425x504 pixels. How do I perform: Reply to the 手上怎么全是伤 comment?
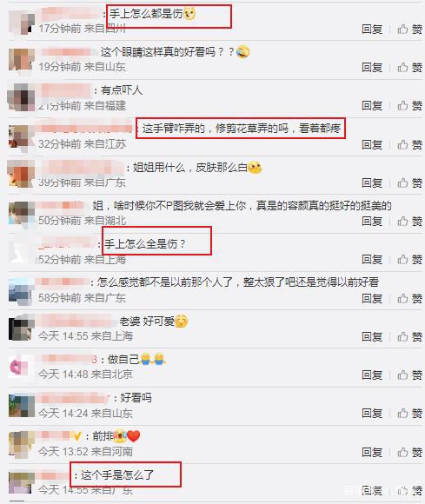pyautogui.click(x=372, y=260)
